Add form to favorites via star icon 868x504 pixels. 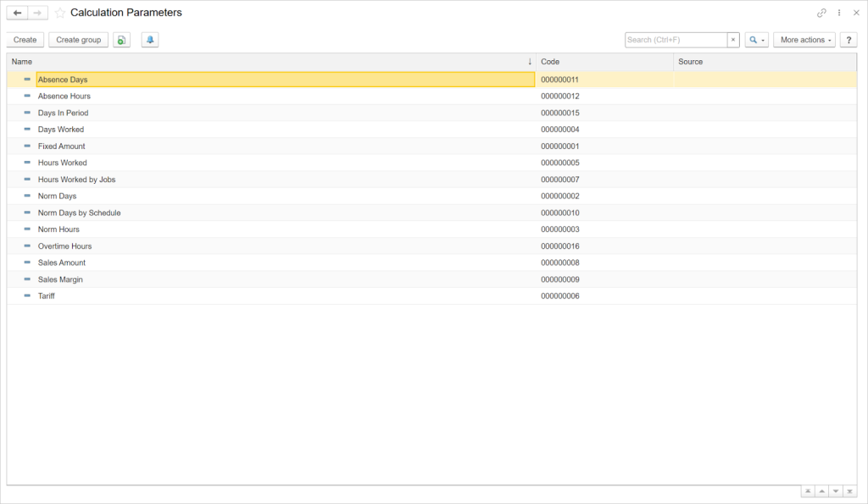coord(59,13)
